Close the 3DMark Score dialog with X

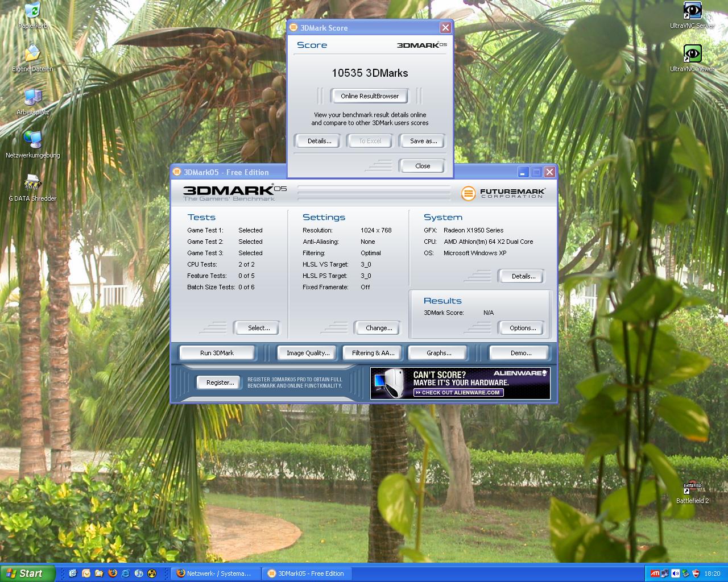[445, 27]
